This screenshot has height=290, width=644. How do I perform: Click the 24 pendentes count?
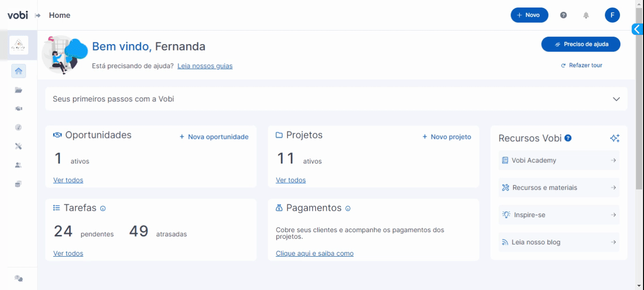[83, 232]
